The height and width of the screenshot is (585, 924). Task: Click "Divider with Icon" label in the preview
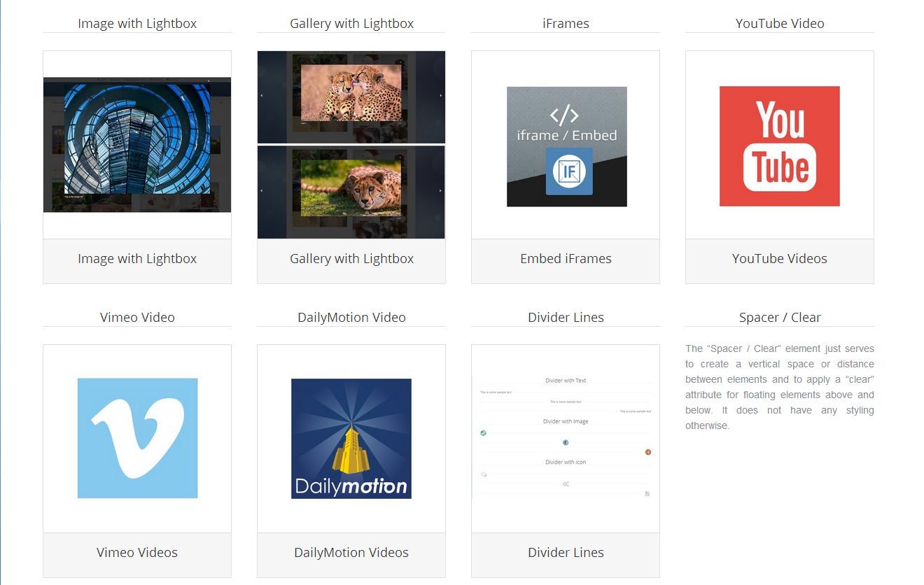[566, 462]
